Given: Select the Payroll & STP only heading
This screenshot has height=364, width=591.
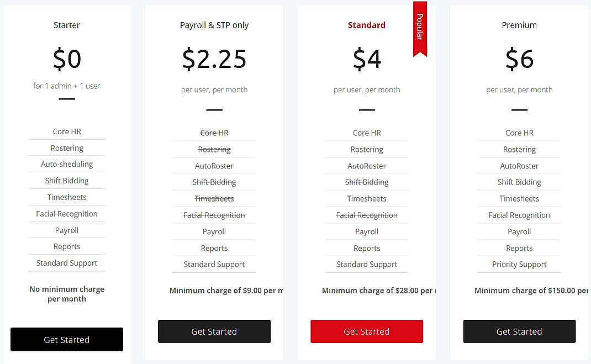Looking at the screenshot, I should coord(214,25).
